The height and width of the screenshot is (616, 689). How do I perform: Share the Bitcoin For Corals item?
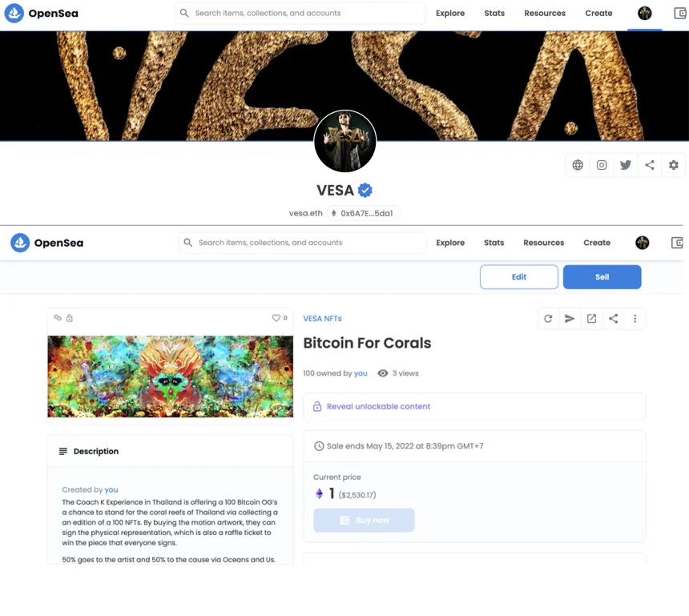point(614,319)
